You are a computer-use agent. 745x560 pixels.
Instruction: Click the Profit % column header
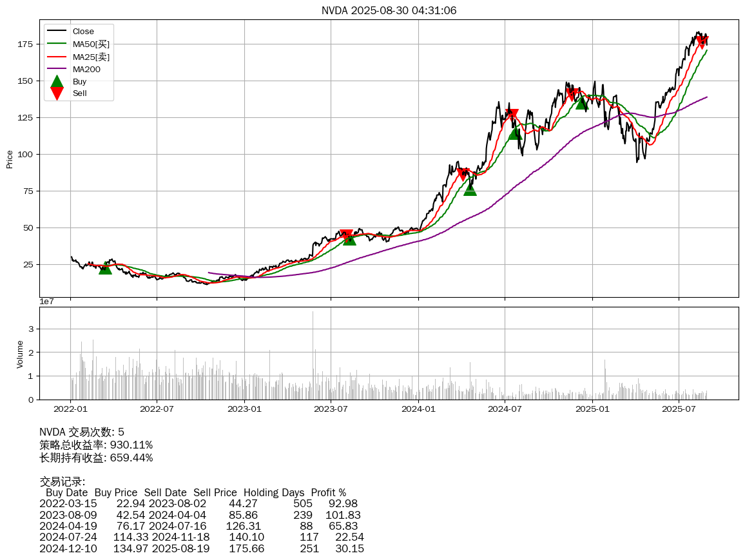328,492
